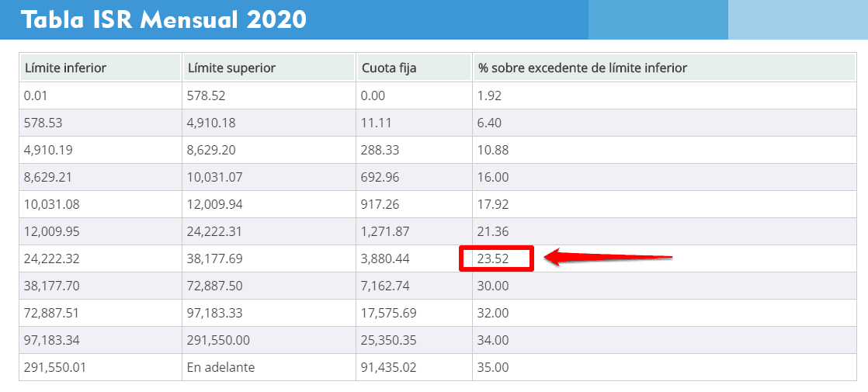Select the 97,183.33 upper limit cell
868x392 pixels.
269,313
